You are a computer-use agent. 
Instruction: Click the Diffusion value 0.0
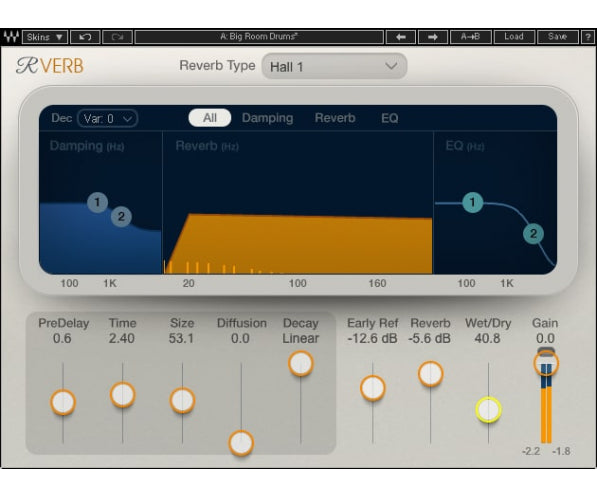click(x=240, y=338)
